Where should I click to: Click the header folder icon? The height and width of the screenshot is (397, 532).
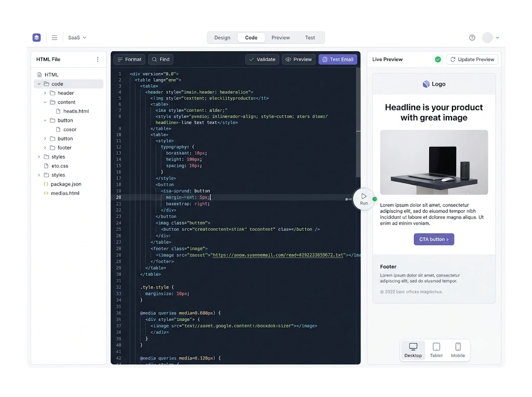pyautogui.click(x=52, y=93)
